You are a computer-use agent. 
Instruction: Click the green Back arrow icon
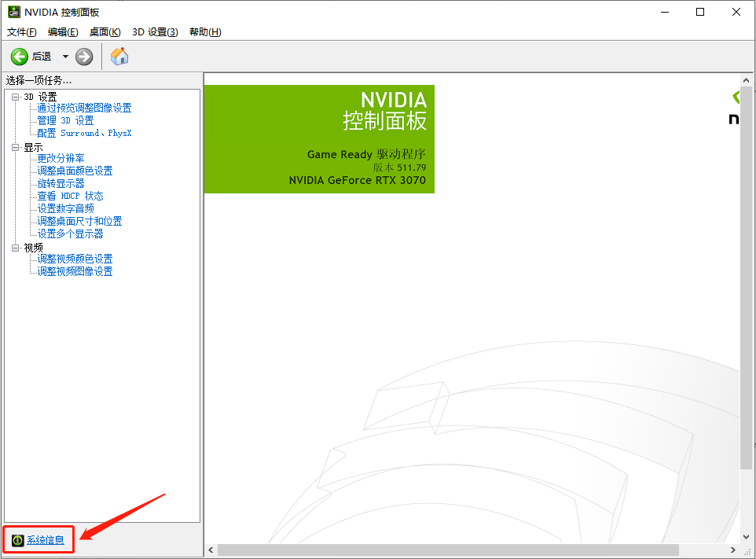click(x=19, y=57)
